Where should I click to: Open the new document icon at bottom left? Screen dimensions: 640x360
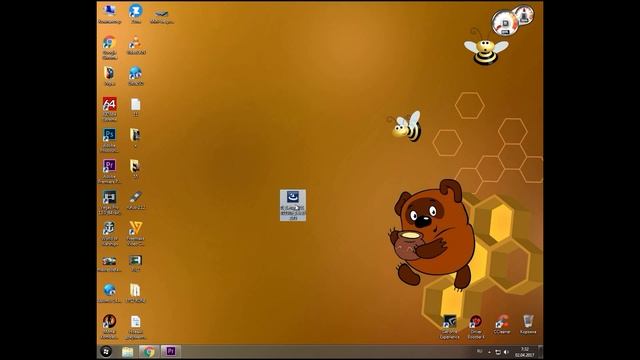(x=136, y=327)
